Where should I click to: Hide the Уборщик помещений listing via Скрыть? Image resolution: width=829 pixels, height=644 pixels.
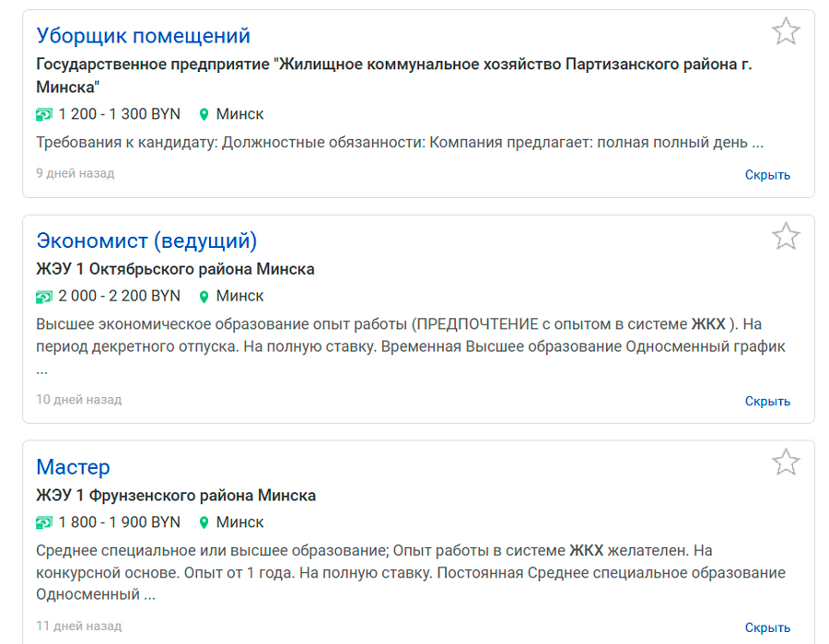point(769,173)
